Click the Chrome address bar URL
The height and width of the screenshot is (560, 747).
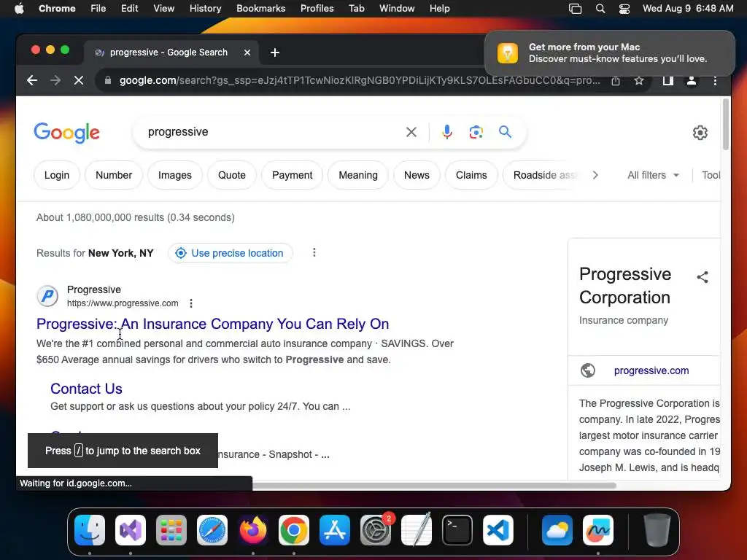pyautogui.click(x=360, y=80)
